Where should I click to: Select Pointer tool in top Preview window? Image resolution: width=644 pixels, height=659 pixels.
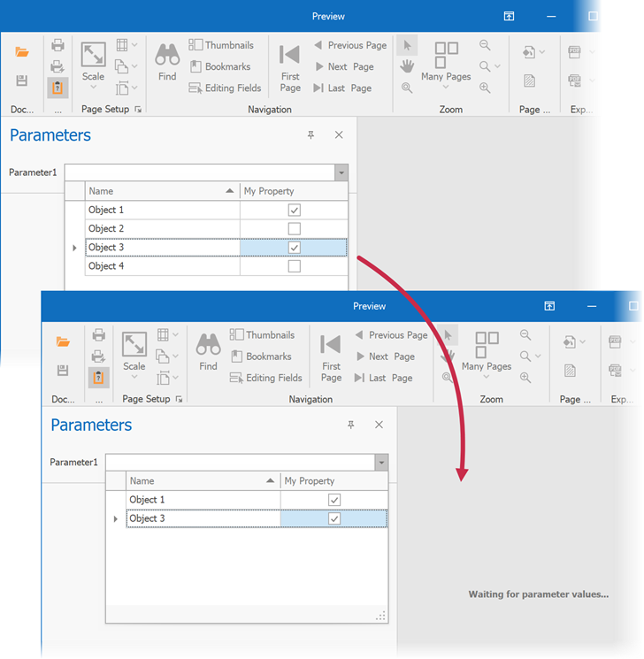click(407, 45)
